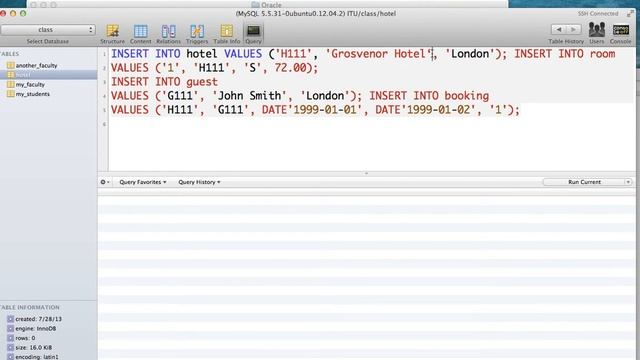Image resolution: width=640 pixels, height=360 pixels.
Task: Open the Console window
Action: [x=620, y=34]
